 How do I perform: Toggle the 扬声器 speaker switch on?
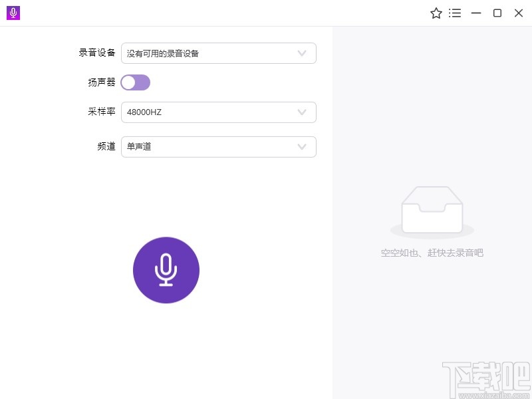pos(136,82)
